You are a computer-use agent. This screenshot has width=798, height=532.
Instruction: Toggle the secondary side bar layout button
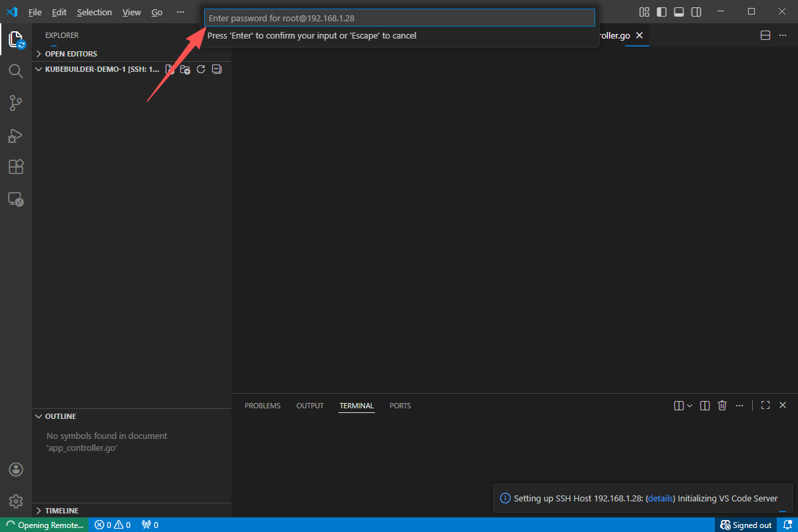(x=696, y=12)
